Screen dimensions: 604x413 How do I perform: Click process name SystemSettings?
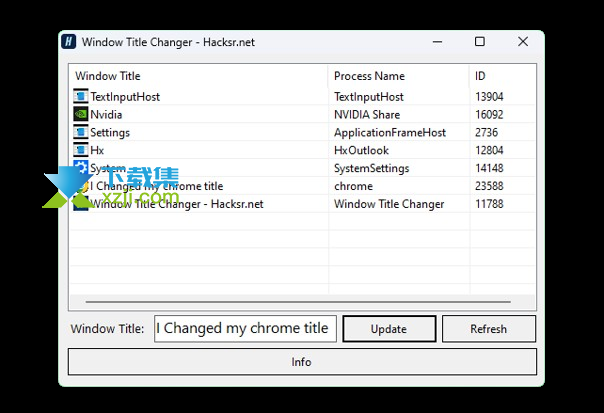point(371,168)
